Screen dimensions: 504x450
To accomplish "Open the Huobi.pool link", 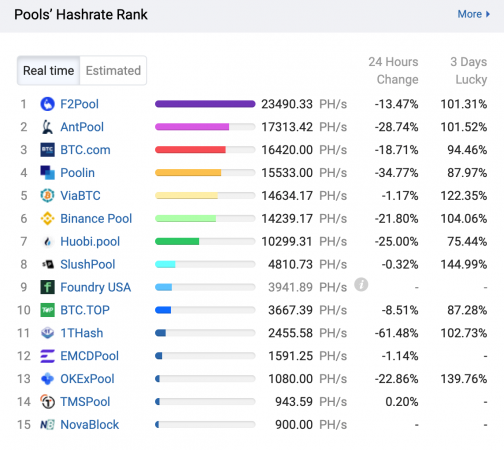I will (90, 242).
